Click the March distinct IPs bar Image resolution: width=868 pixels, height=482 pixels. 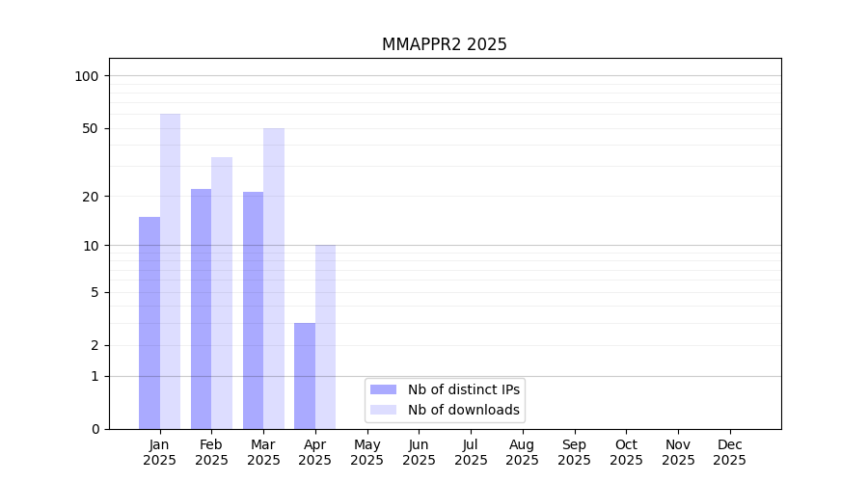pyautogui.click(x=253, y=310)
